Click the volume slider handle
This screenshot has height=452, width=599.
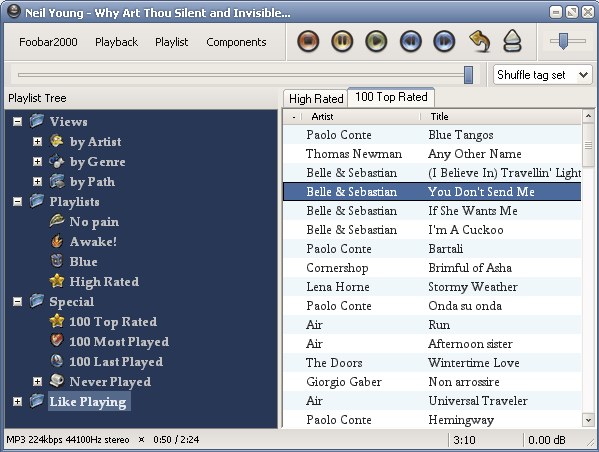point(563,41)
